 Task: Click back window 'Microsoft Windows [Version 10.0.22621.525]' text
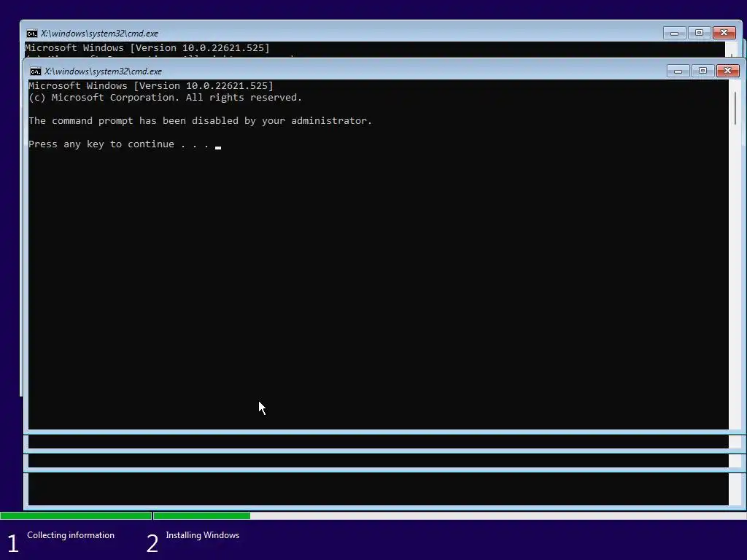point(147,47)
